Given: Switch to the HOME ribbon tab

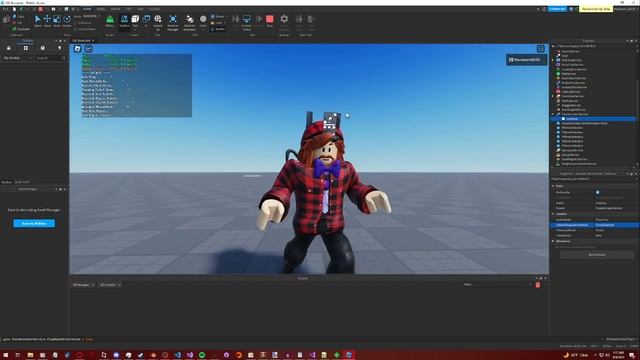Looking at the screenshot, I should pos(87,9).
